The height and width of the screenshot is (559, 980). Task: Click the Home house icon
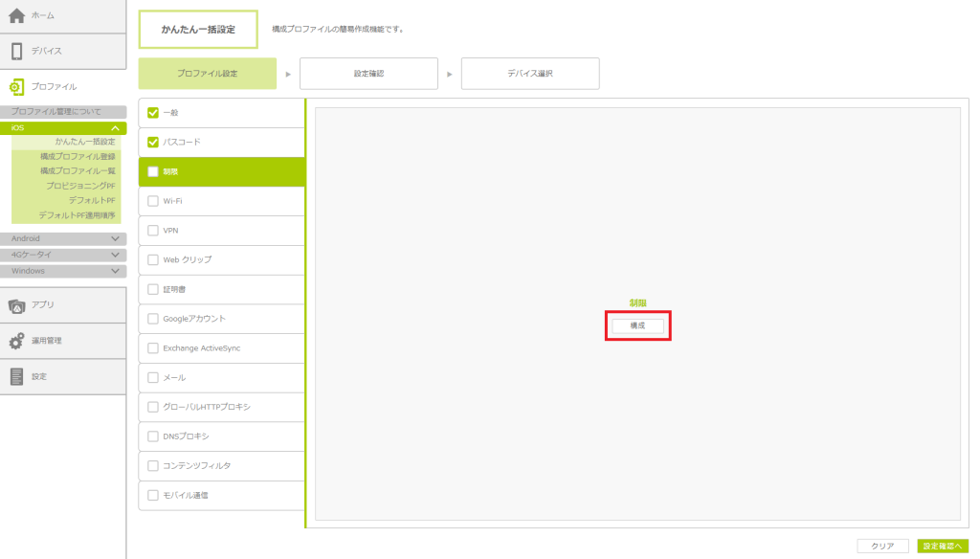click(16, 16)
